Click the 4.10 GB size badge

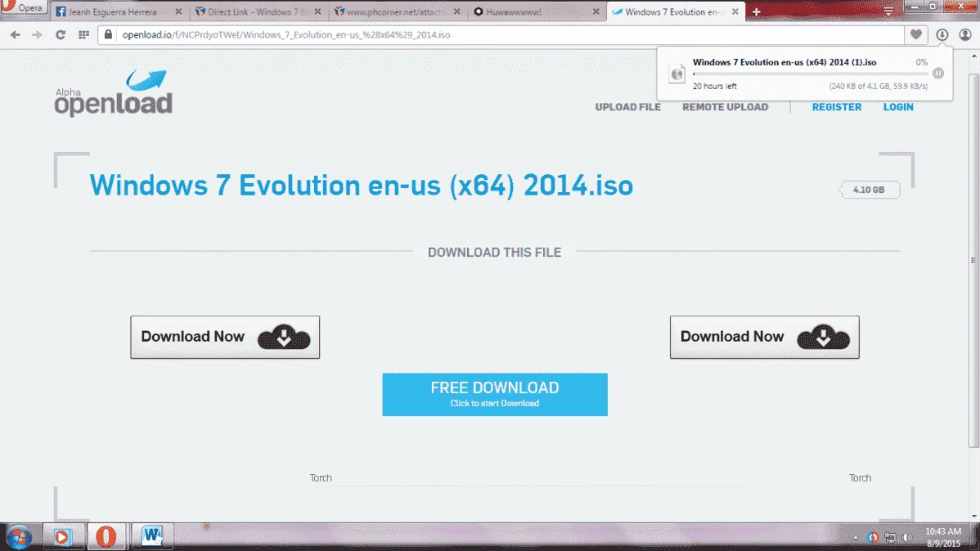pos(869,190)
